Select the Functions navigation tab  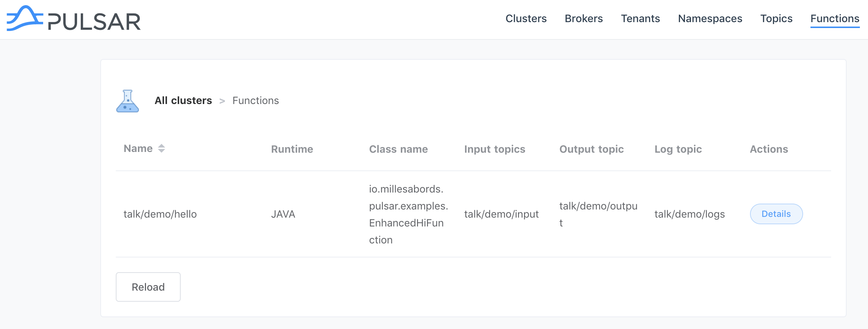[x=834, y=18]
